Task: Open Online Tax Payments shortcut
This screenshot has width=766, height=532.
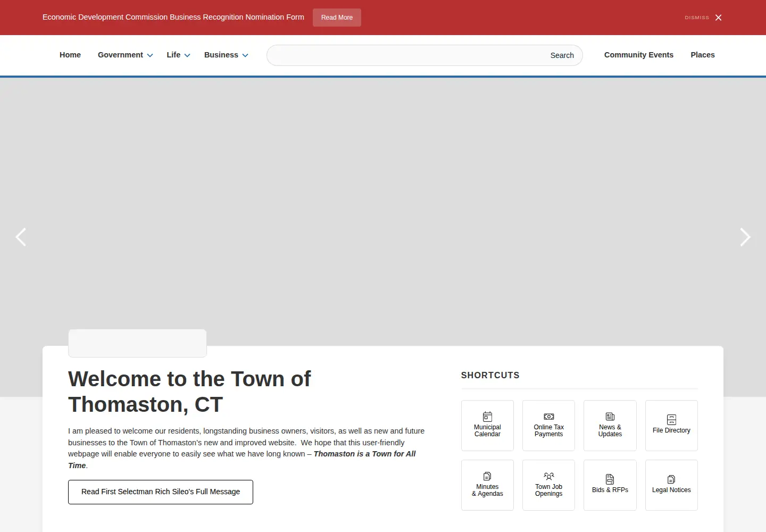Action: pos(548,426)
